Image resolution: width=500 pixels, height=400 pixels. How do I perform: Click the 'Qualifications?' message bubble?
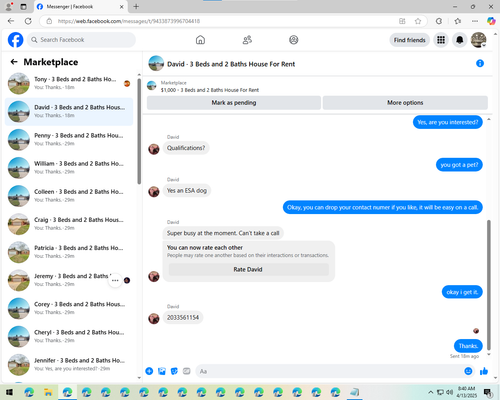click(186, 148)
